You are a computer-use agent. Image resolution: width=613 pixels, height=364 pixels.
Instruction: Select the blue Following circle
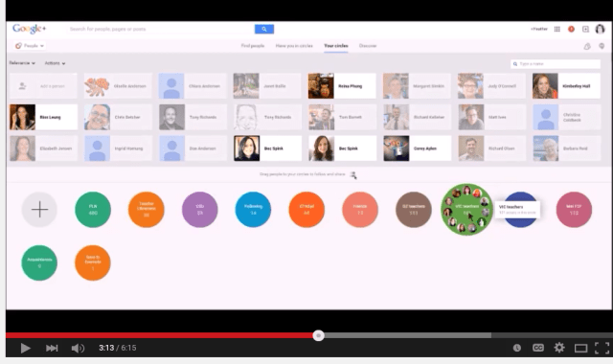point(253,210)
